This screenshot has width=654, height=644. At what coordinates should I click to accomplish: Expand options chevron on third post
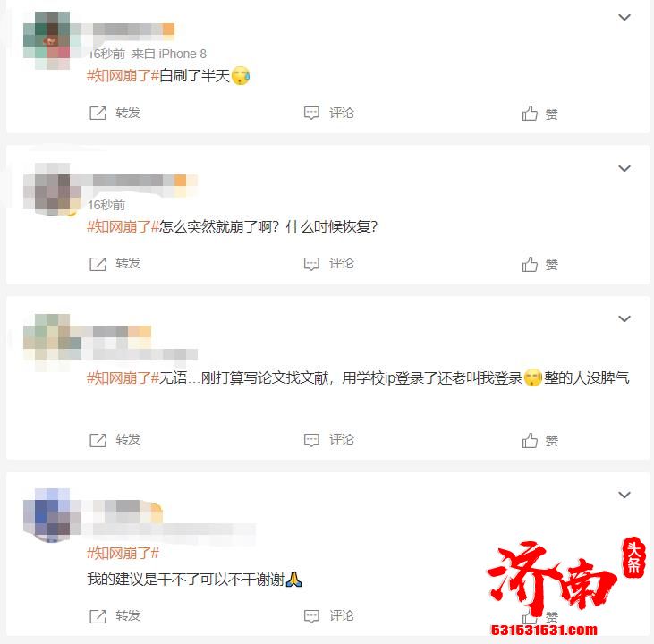(624, 319)
